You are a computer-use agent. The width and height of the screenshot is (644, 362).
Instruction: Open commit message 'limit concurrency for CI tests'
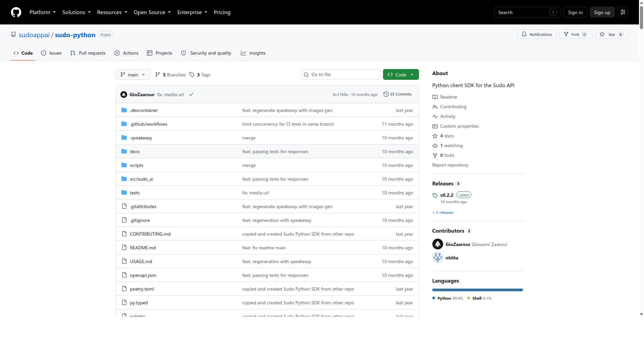288,124
